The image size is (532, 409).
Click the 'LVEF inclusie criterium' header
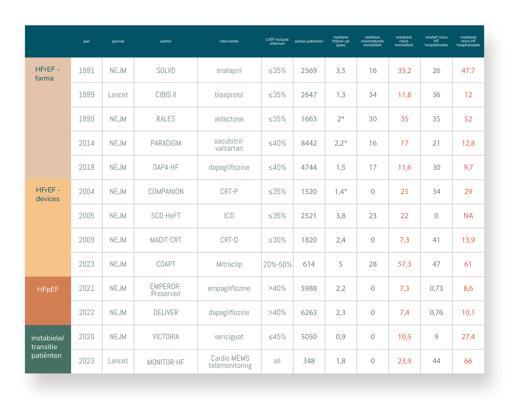click(x=277, y=41)
